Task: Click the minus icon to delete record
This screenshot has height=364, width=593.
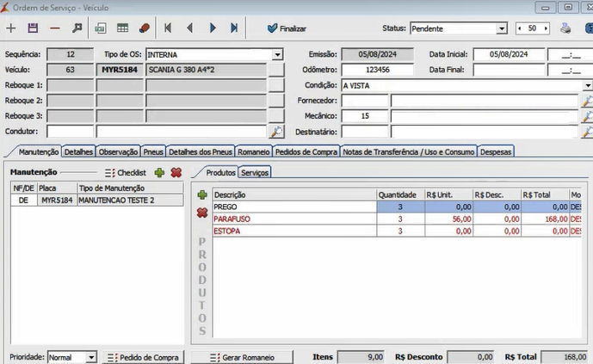Action: pyautogui.click(x=55, y=28)
